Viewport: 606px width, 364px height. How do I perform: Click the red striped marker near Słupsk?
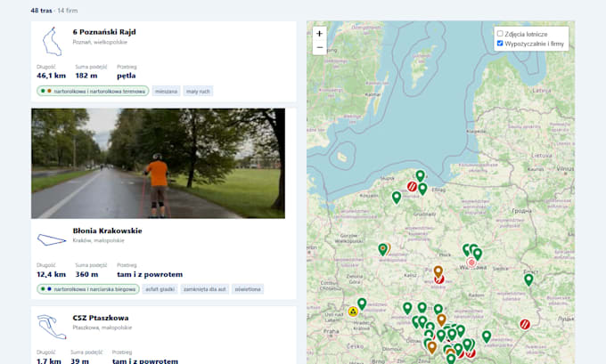(x=412, y=186)
